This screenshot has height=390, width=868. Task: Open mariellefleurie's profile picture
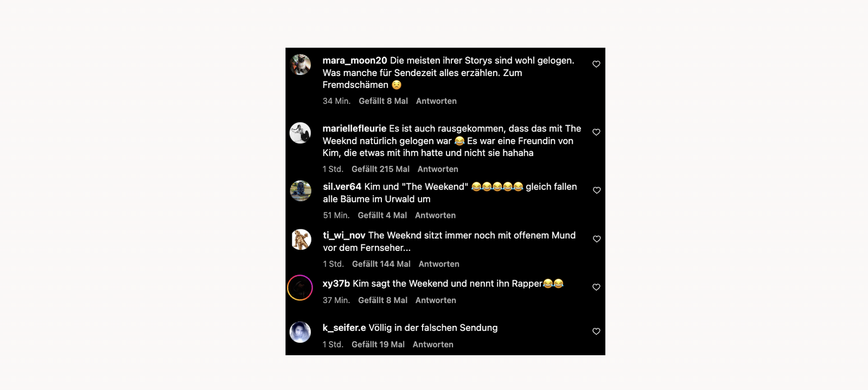coord(301,132)
